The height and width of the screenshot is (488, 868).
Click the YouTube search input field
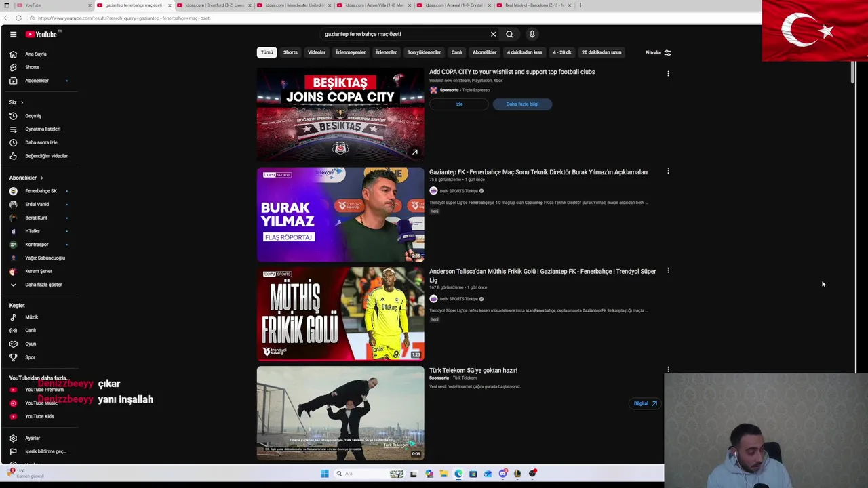point(403,34)
